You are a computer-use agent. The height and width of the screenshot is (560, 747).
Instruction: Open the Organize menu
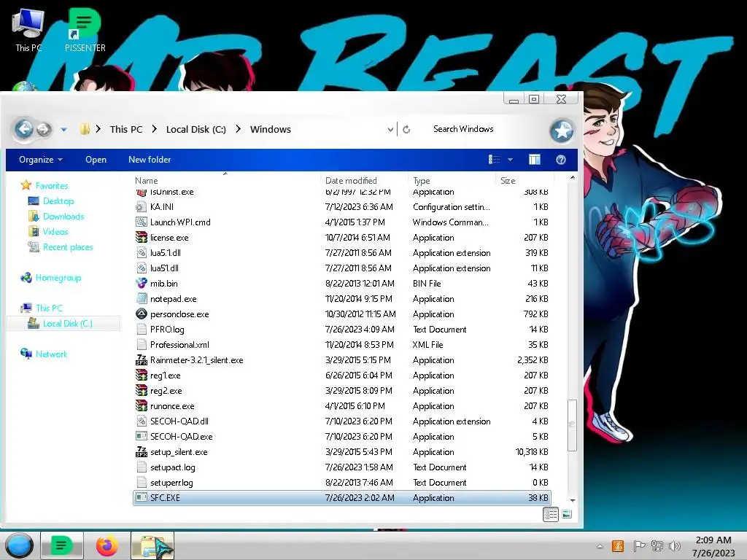41,160
